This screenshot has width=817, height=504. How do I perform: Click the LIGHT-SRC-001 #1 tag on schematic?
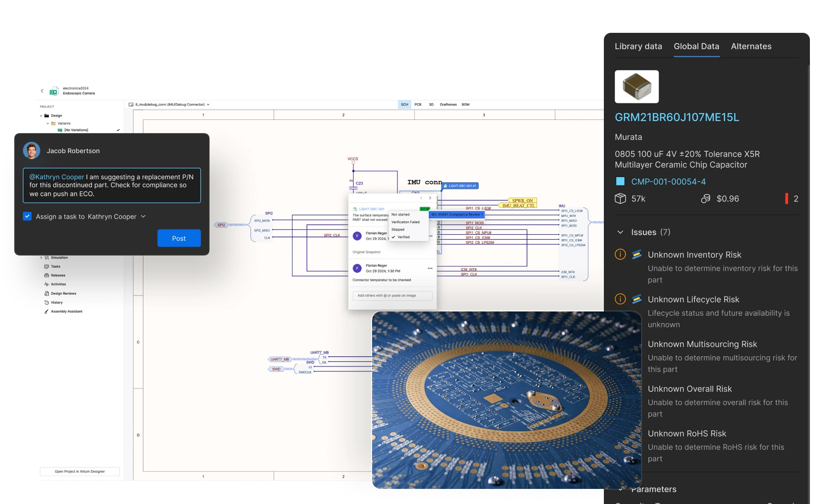click(x=460, y=186)
